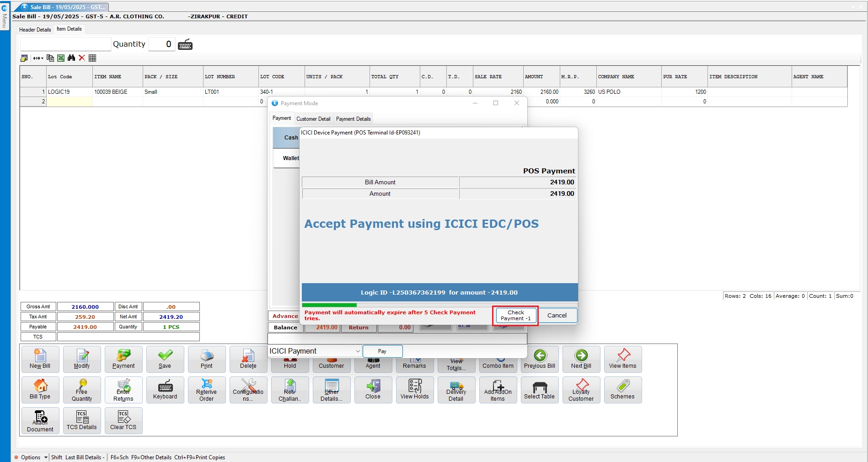Open the Payment Details tab

[353, 119]
